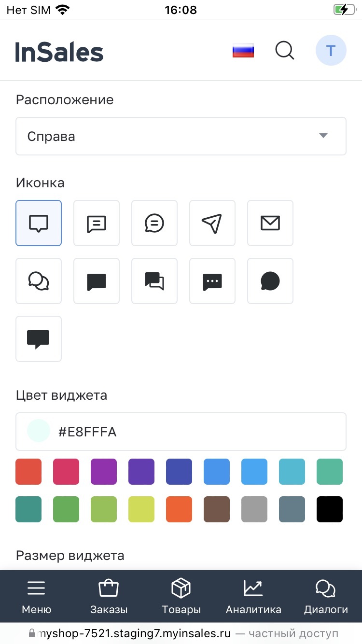Choose the double chat bubbles outline icon

39,281
